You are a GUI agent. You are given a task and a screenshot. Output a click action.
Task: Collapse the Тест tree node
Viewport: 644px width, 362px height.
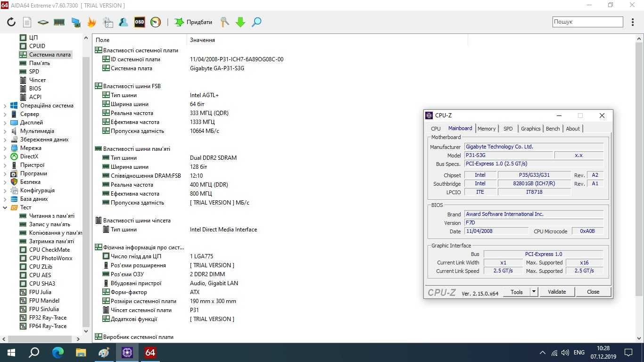point(5,207)
